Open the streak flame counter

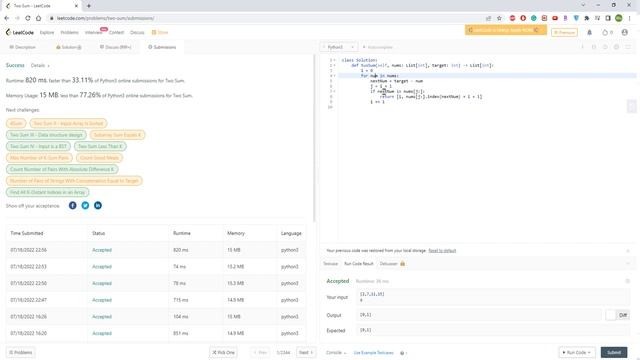[x=607, y=32]
